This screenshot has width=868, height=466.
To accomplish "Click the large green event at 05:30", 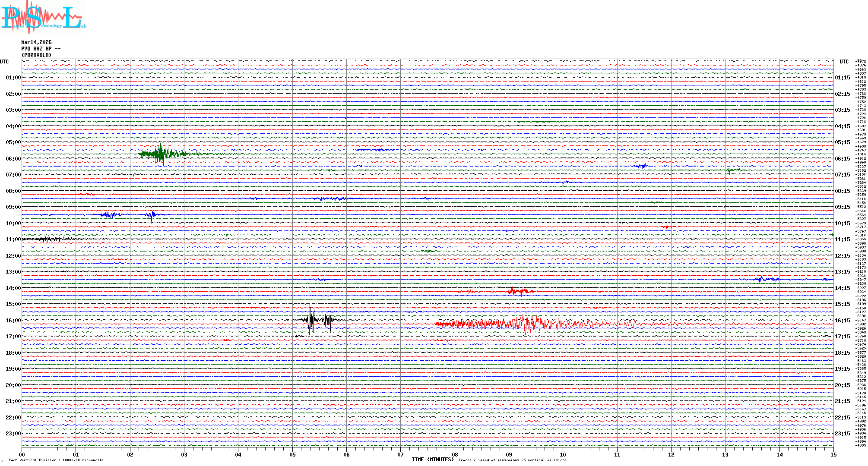I will tap(161, 154).
